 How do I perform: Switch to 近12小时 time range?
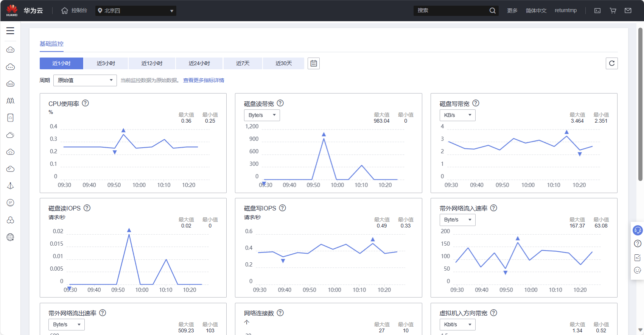152,63
